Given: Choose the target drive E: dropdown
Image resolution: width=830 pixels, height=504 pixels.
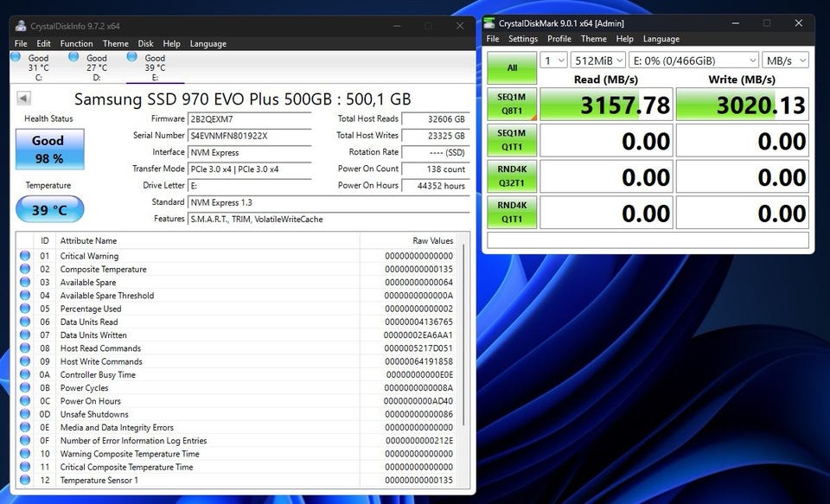Looking at the screenshot, I should point(693,61).
